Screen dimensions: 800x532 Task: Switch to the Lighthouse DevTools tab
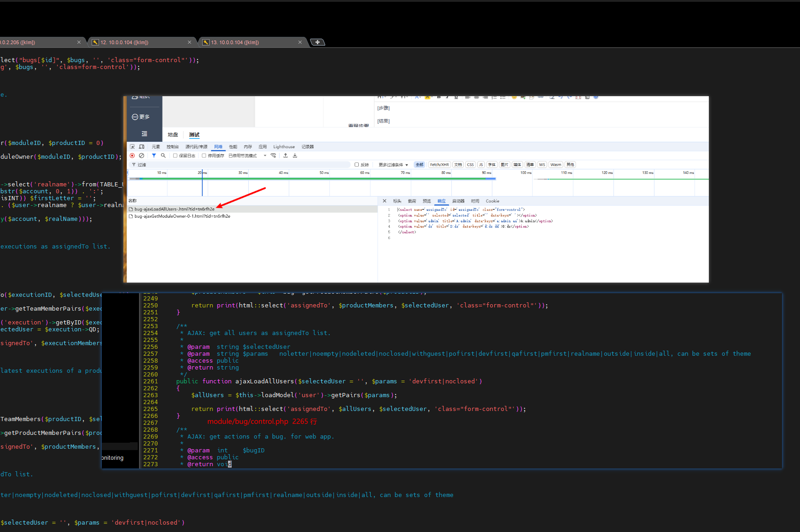coord(284,147)
